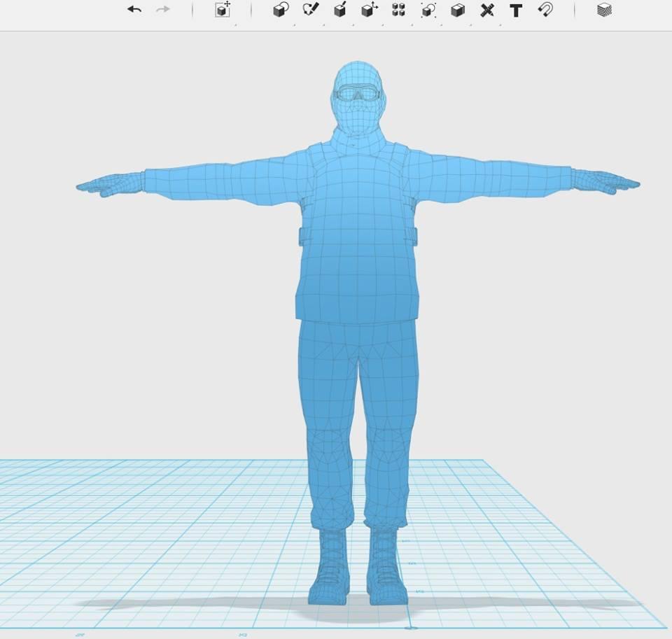This screenshot has height=639, width=672.
Task: Select the Text tool T icon
Action: pyautogui.click(x=517, y=10)
